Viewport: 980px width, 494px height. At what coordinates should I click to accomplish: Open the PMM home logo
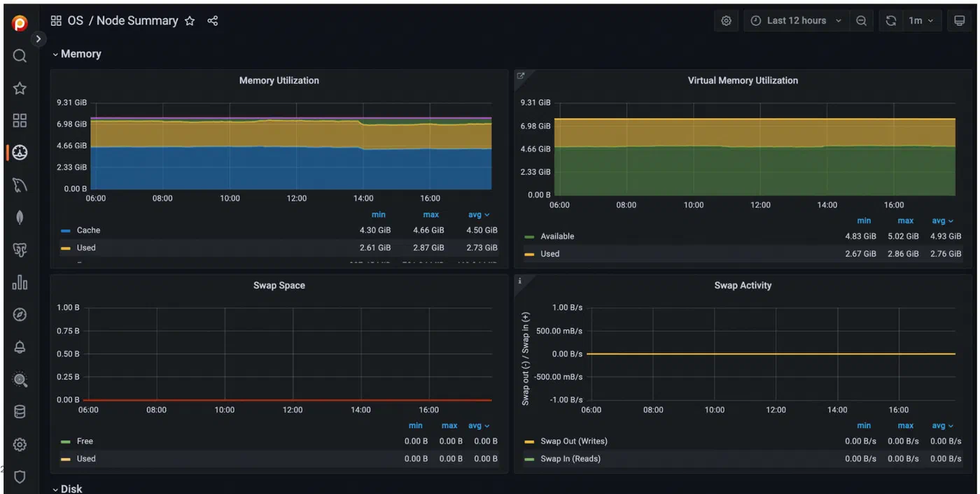[20, 23]
